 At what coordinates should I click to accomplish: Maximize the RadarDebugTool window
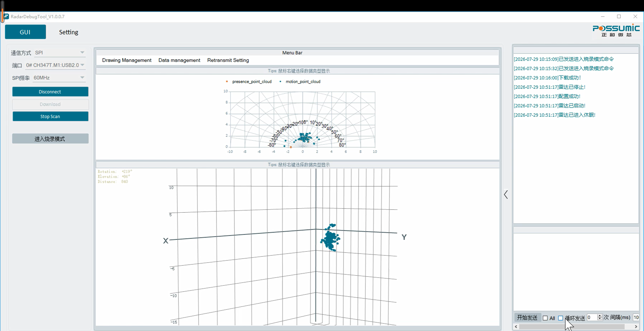[619, 17]
